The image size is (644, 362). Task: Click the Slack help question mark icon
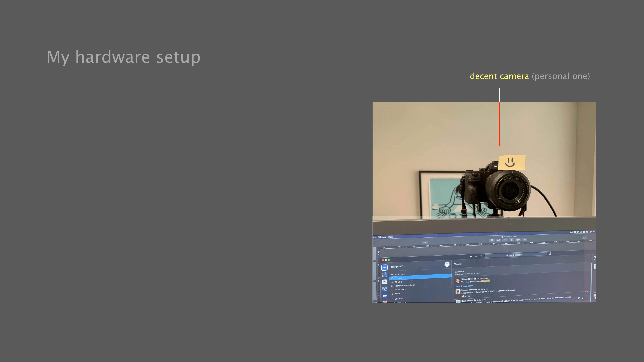tap(550, 254)
